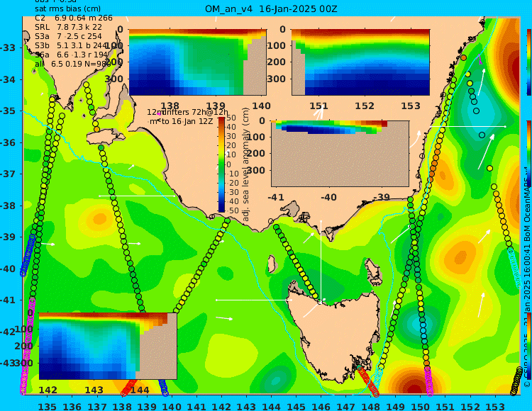The width and height of the screenshot is (532, 411).
Task: Click the -39 label under the latitude section inset
Action: [381, 197]
